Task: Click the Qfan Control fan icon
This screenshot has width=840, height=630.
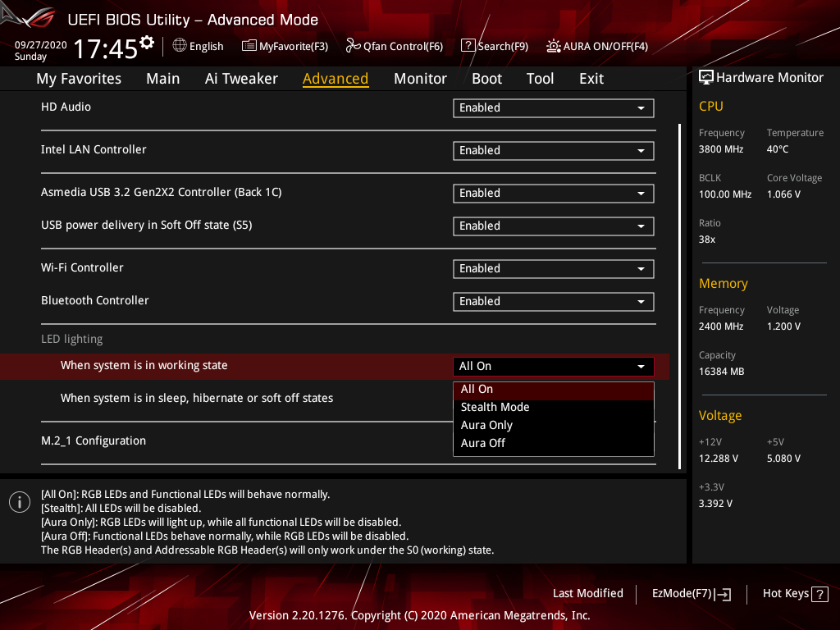Action: [x=353, y=46]
